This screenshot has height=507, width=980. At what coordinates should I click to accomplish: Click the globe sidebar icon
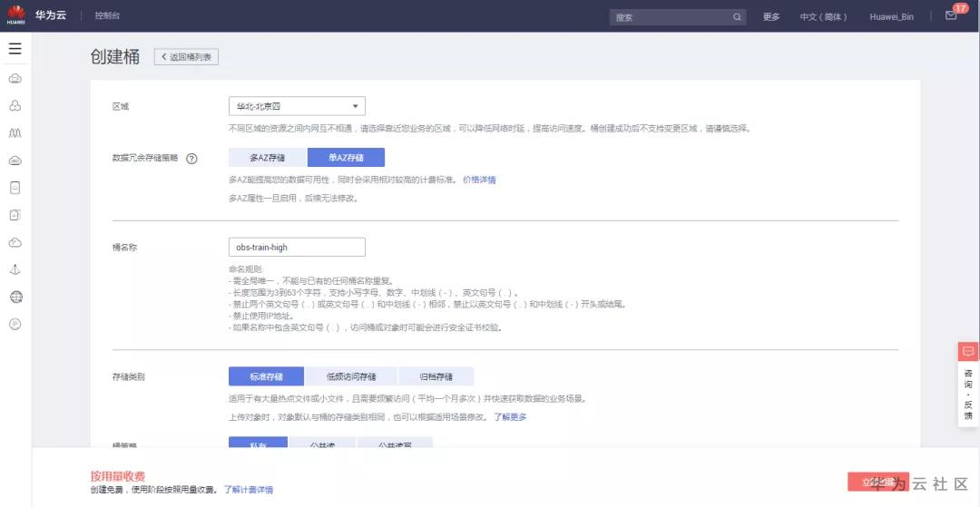(x=15, y=297)
